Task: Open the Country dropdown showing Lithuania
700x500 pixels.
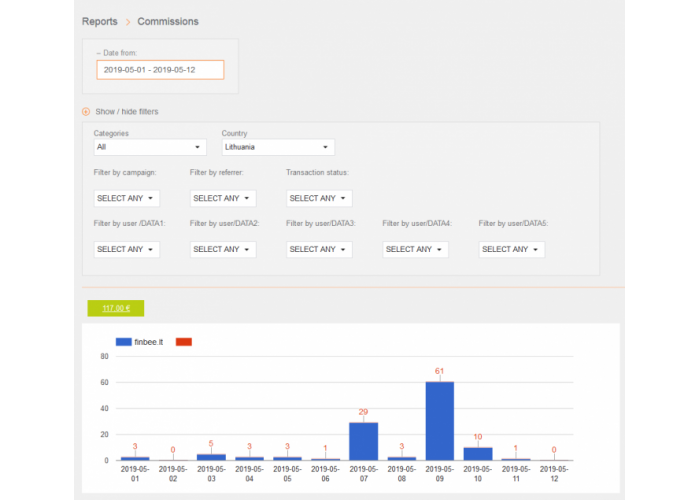Action: click(278, 147)
